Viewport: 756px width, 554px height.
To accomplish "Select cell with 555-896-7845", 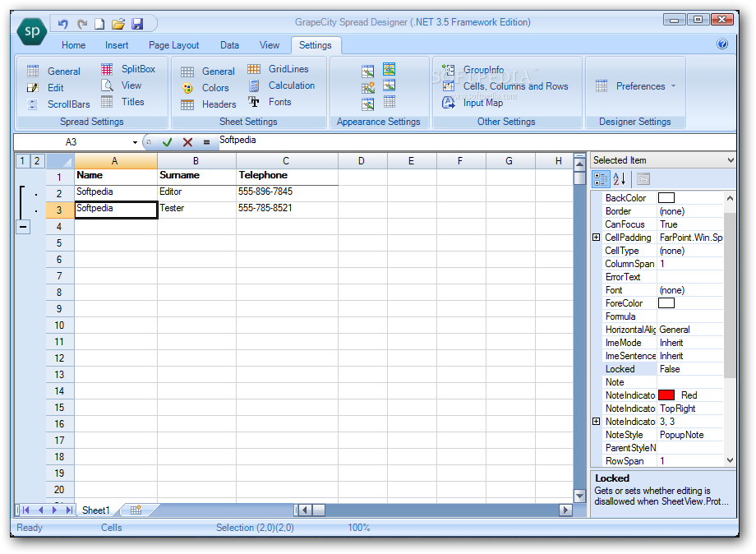I will coord(287,192).
